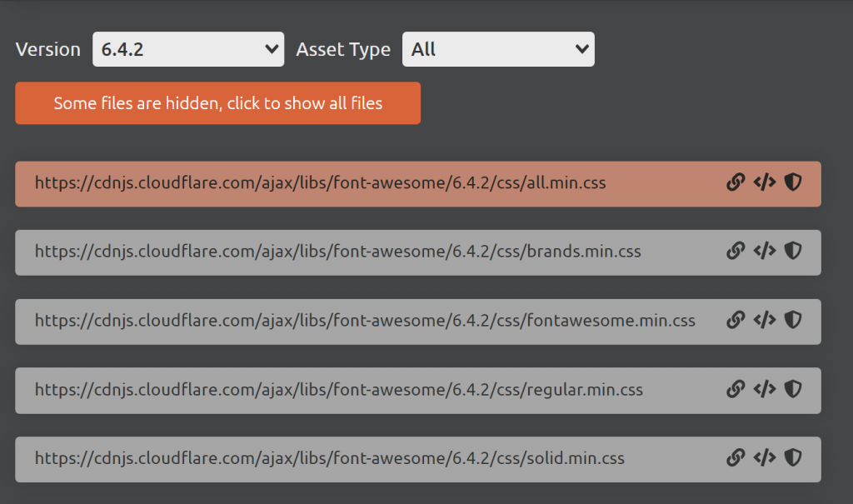
Task: Click 'Some files are hidden' show all button
Action: 217,103
